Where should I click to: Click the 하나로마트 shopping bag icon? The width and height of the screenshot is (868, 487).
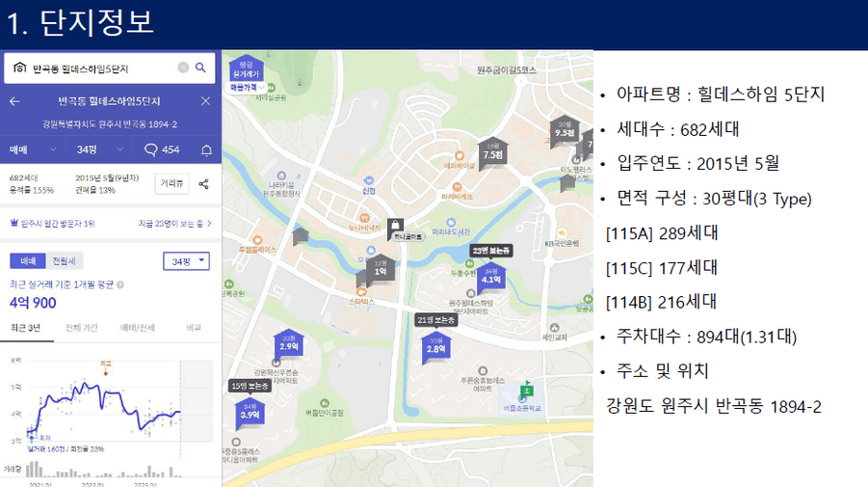[x=395, y=225]
